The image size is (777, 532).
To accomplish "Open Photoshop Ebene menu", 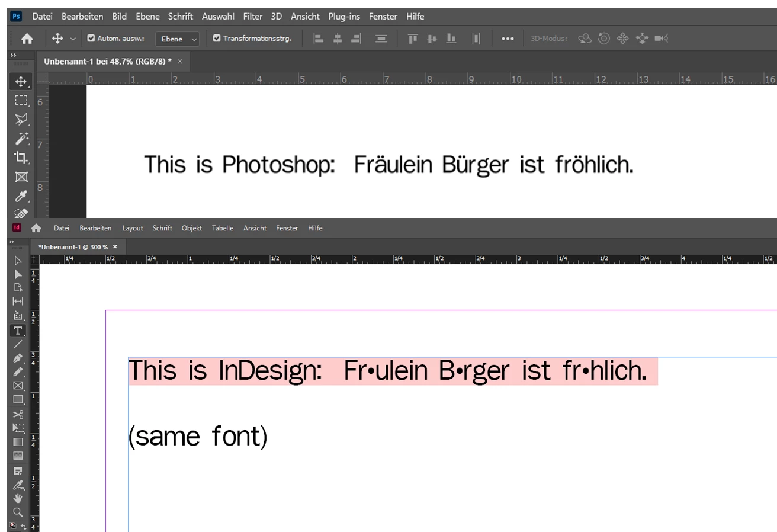I will (x=147, y=17).
